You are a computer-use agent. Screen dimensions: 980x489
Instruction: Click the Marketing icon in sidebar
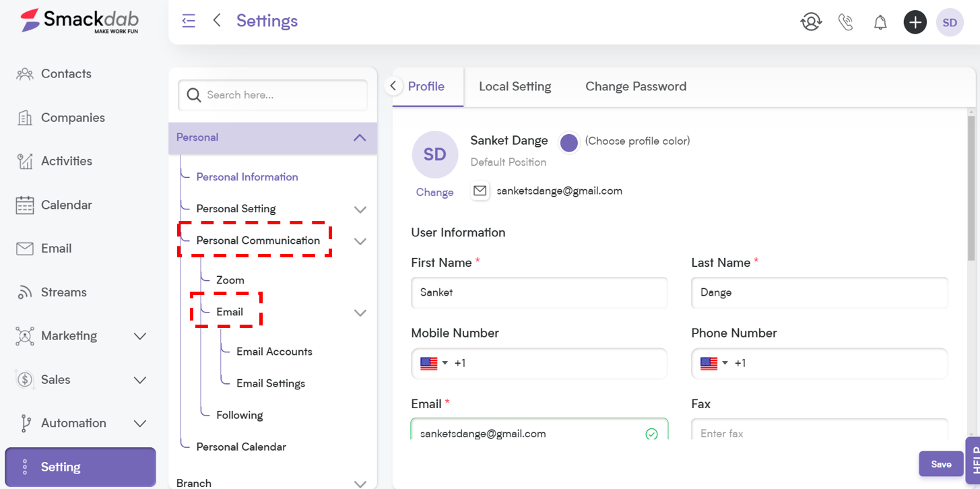[25, 335]
